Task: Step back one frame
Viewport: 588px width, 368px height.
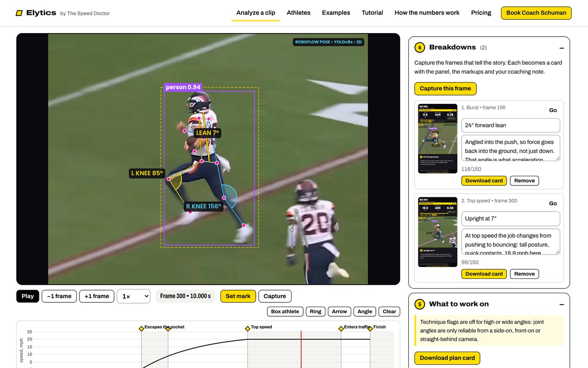Action: pos(59,296)
